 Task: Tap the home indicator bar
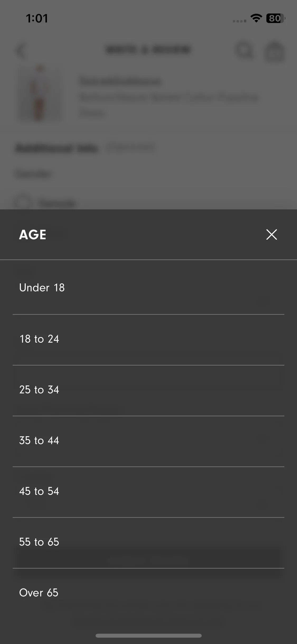point(148,636)
